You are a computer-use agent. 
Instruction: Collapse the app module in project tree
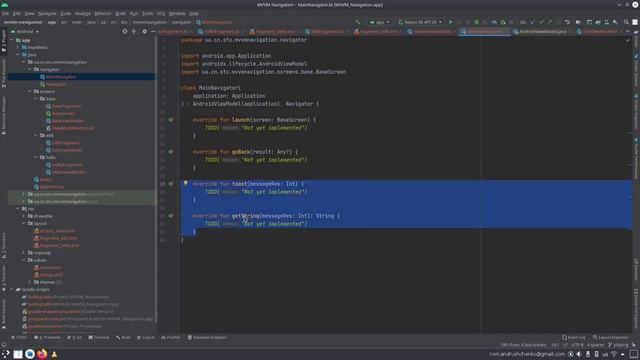coord(11,40)
